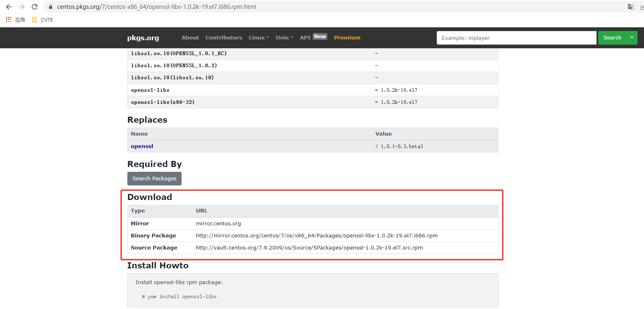The image size is (644, 309).
Task: Go forward with the browser forward arrow
Action: click(22, 7)
